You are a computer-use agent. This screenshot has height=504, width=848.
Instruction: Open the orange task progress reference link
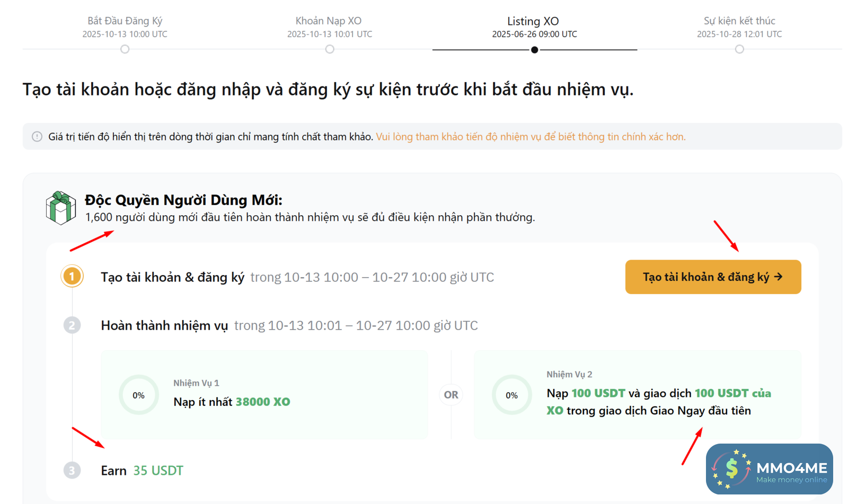[x=531, y=137]
